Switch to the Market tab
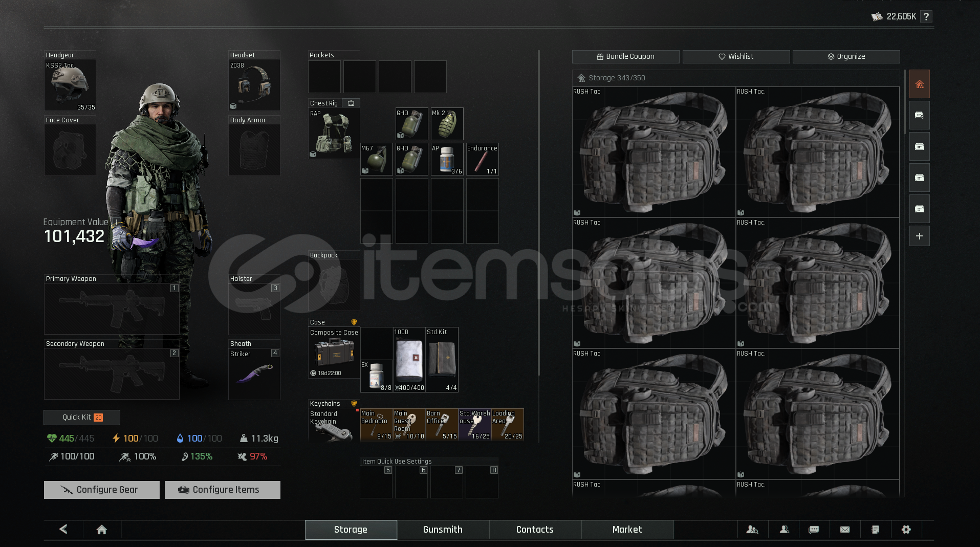980x547 pixels. pyautogui.click(x=627, y=530)
